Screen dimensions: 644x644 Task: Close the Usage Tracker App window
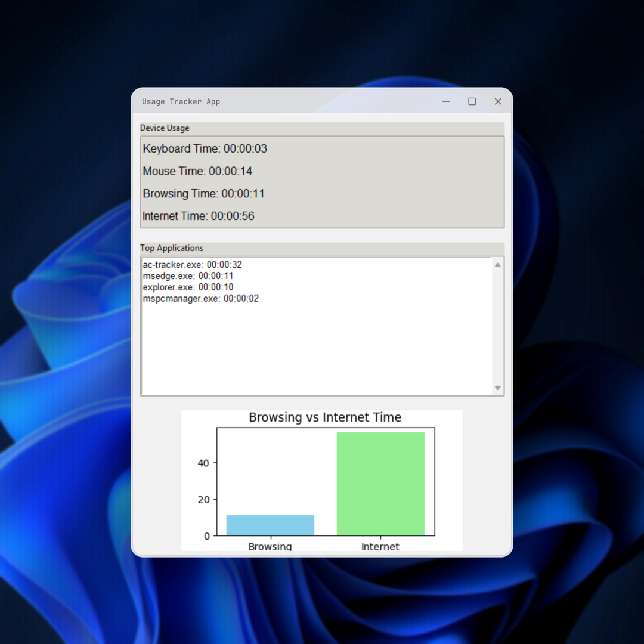(x=498, y=102)
